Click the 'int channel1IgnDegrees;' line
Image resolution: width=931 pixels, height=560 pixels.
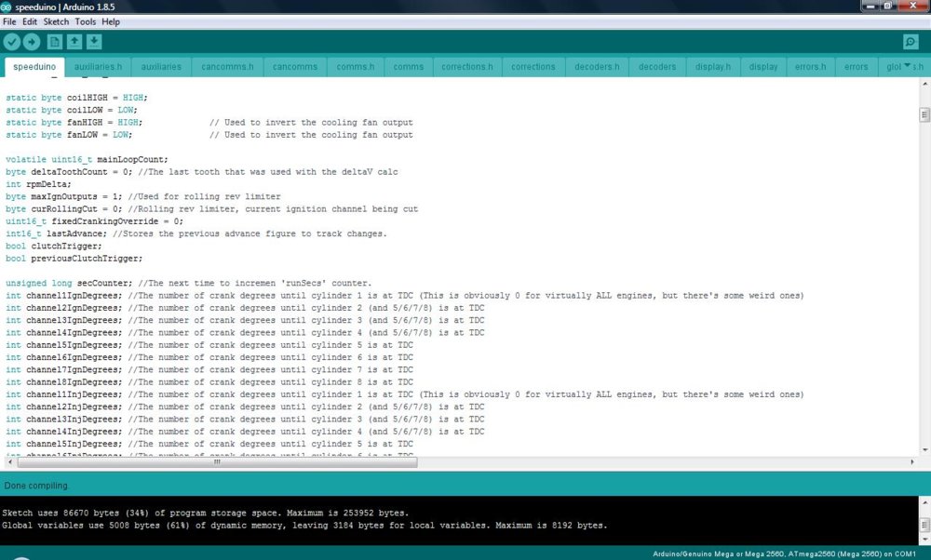coord(404,296)
